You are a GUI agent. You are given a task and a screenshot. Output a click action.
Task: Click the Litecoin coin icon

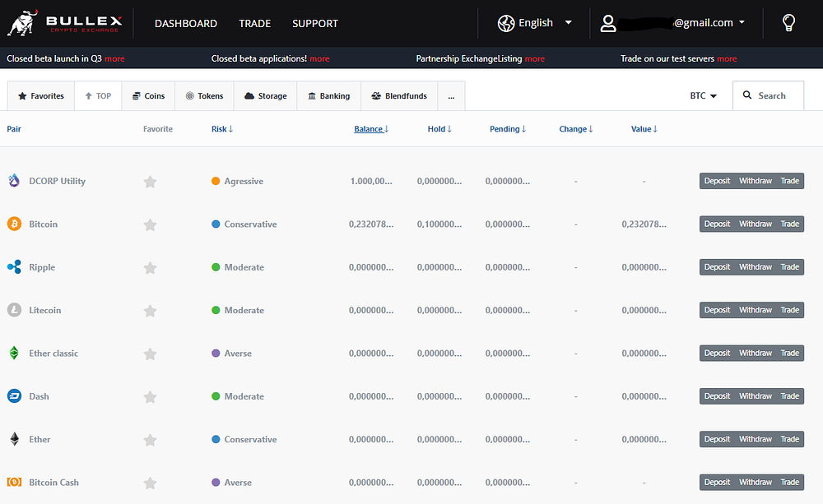point(14,310)
